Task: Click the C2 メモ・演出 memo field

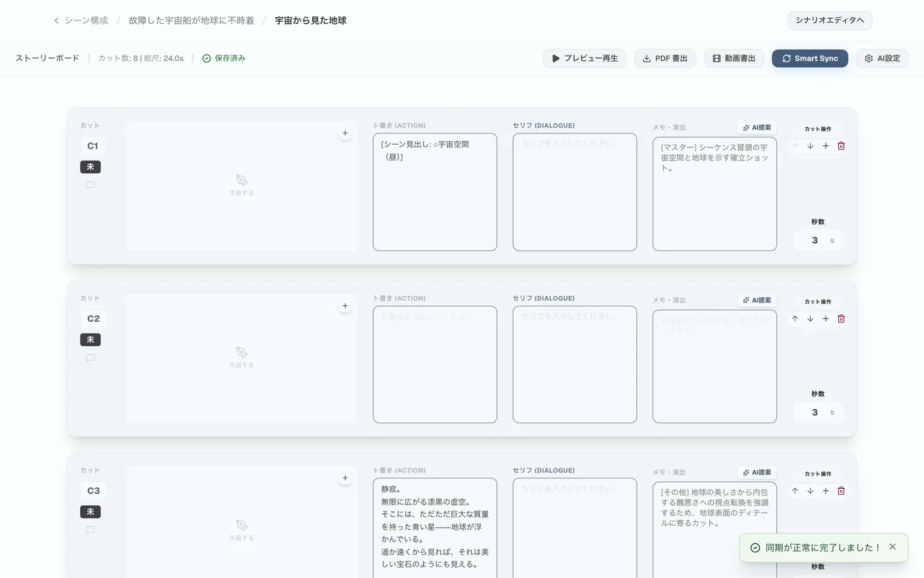Action: [x=715, y=367]
